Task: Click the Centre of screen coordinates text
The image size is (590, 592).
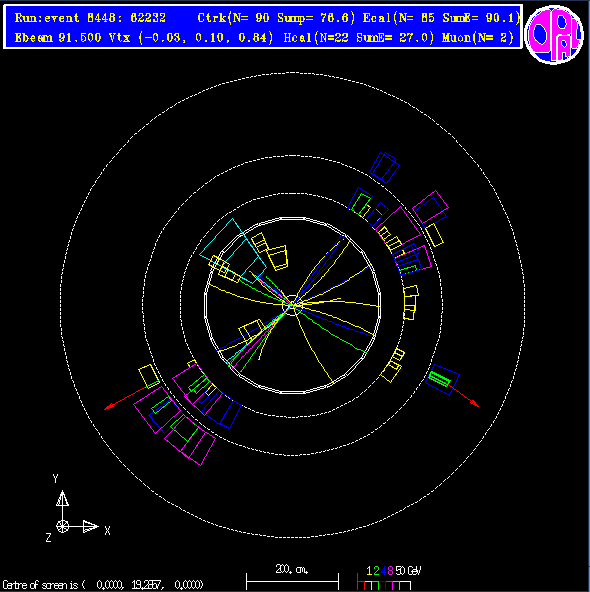Action: [x=103, y=585]
